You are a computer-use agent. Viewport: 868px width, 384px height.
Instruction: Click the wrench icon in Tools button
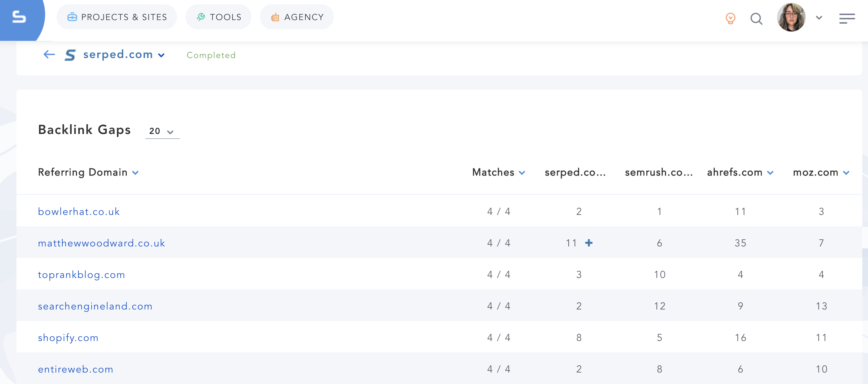tap(201, 17)
